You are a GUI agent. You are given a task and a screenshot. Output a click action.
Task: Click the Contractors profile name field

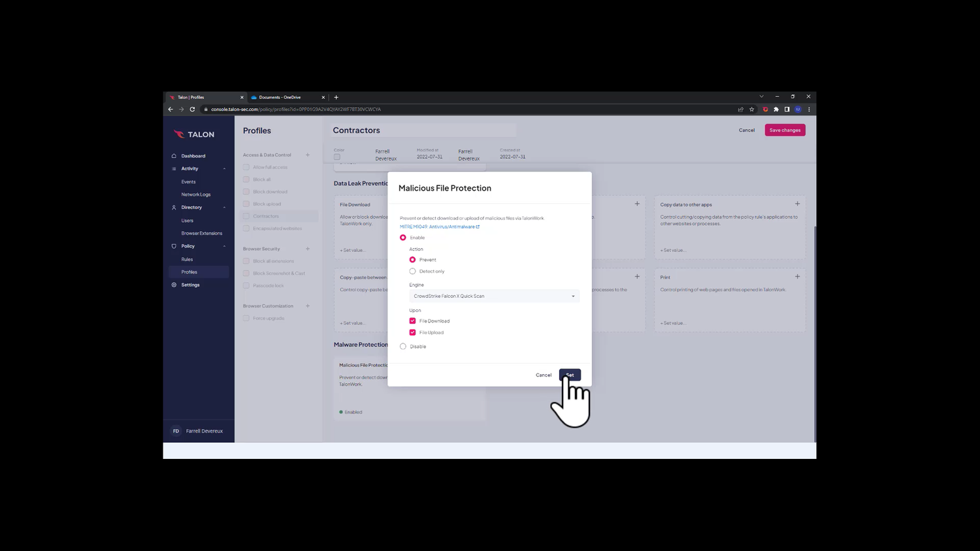coord(424,130)
